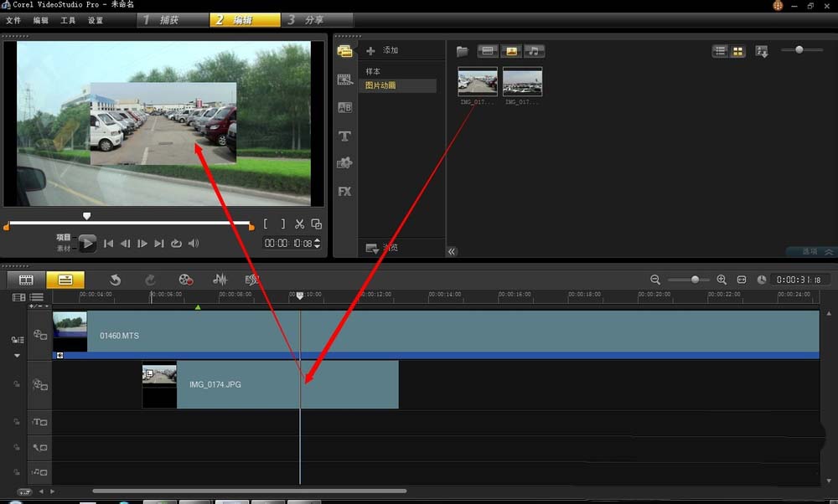Split clip with scissors icon

299,224
